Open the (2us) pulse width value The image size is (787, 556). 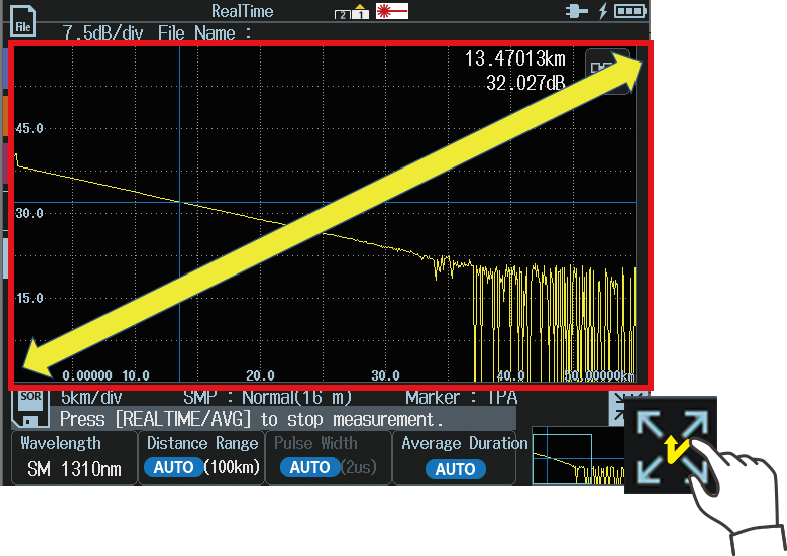(359, 467)
